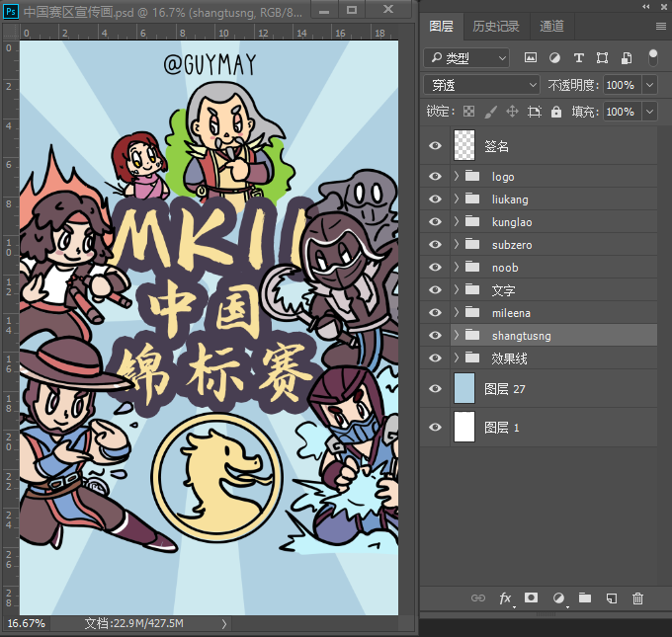This screenshot has height=637, width=672.
Task: Expand the kunglao group
Action: tap(457, 221)
